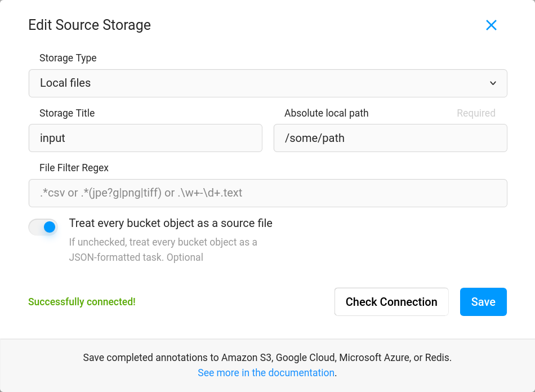Image resolution: width=535 pixels, height=392 pixels.
Task: Click the 'Treat every bucket object as a source file' label
Action: (171, 224)
